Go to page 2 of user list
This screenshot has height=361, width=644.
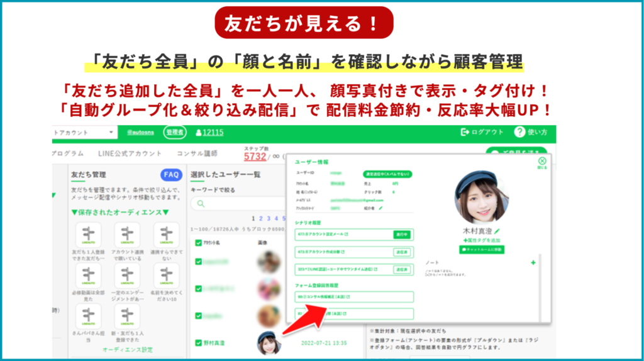tap(261, 218)
